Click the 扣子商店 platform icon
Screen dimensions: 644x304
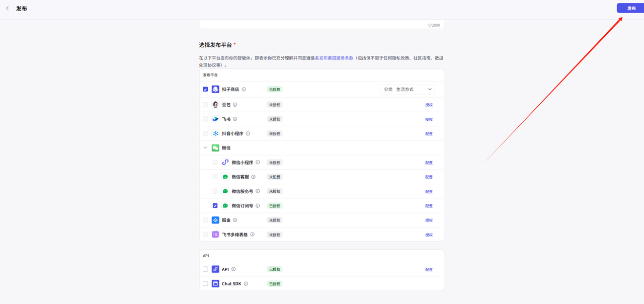[x=215, y=89]
